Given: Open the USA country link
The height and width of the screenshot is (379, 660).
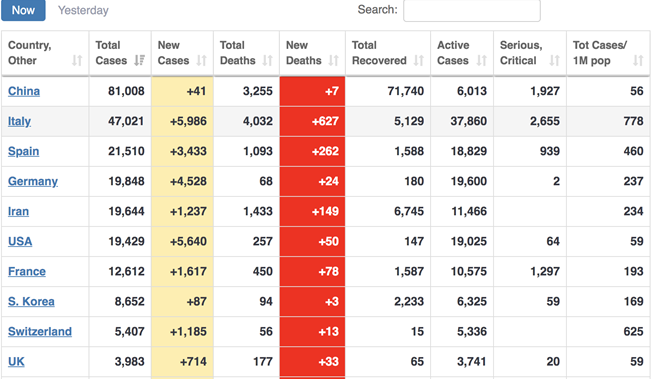Looking at the screenshot, I should 20,241.
